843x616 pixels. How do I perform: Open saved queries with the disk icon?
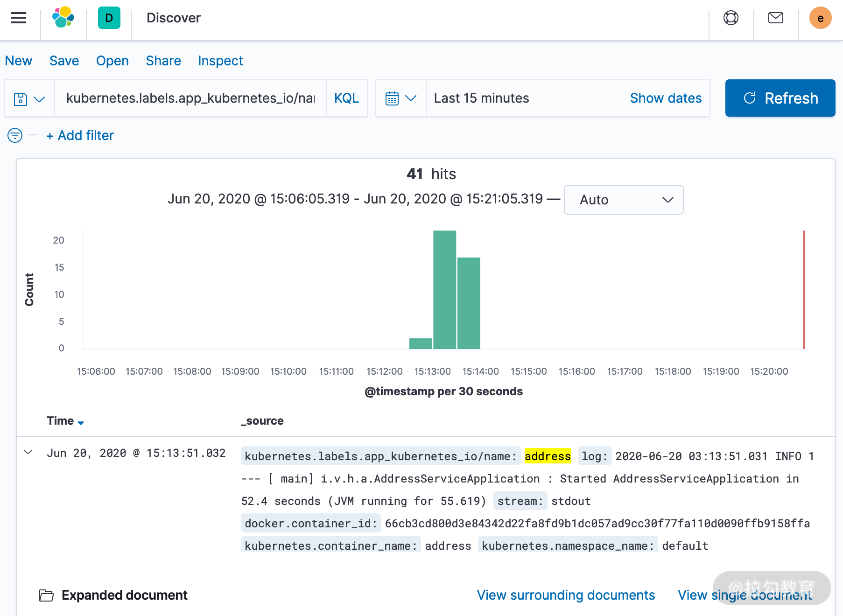tap(21, 98)
